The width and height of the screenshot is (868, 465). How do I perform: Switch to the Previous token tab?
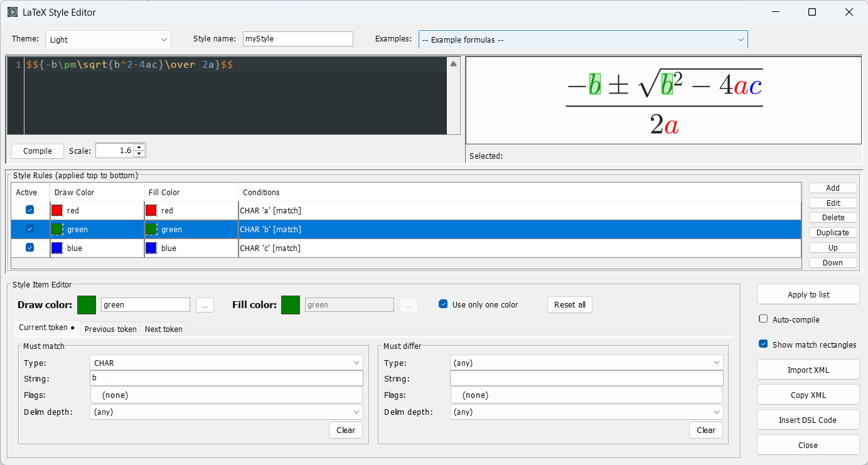pos(110,329)
